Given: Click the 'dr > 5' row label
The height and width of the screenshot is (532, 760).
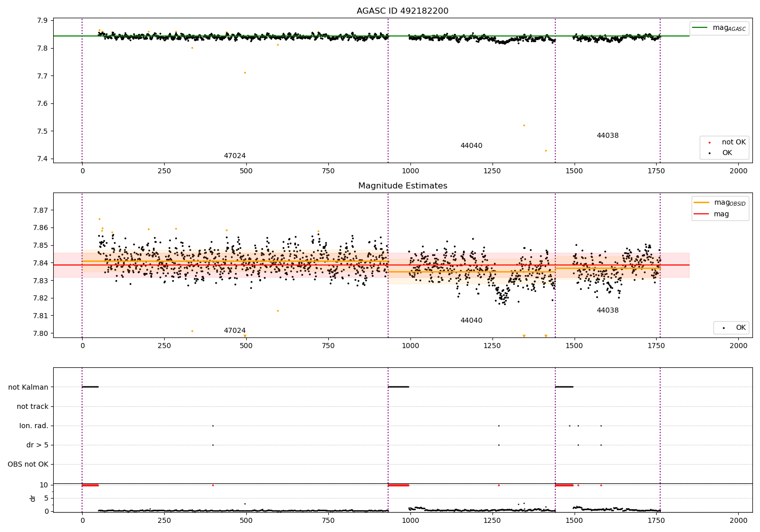Looking at the screenshot, I should coord(37,445).
